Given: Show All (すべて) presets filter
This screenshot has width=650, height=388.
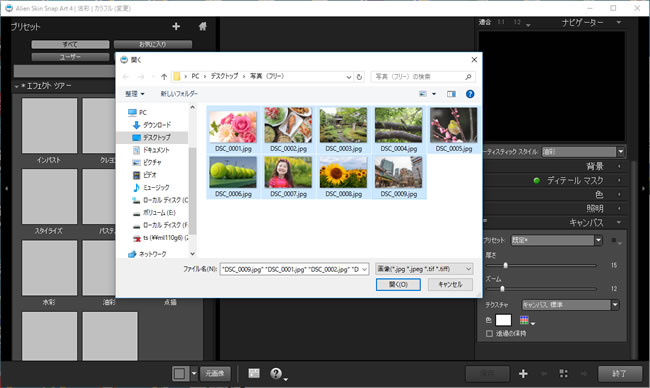Looking at the screenshot, I should click(x=70, y=44).
